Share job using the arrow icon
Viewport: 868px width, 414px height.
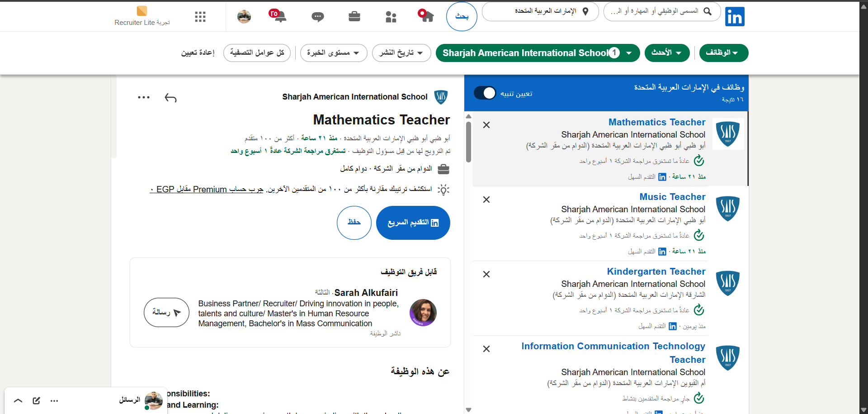point(170,97)
